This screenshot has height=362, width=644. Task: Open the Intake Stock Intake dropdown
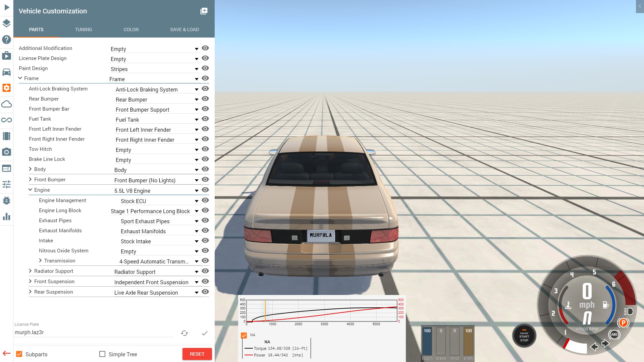160,241
